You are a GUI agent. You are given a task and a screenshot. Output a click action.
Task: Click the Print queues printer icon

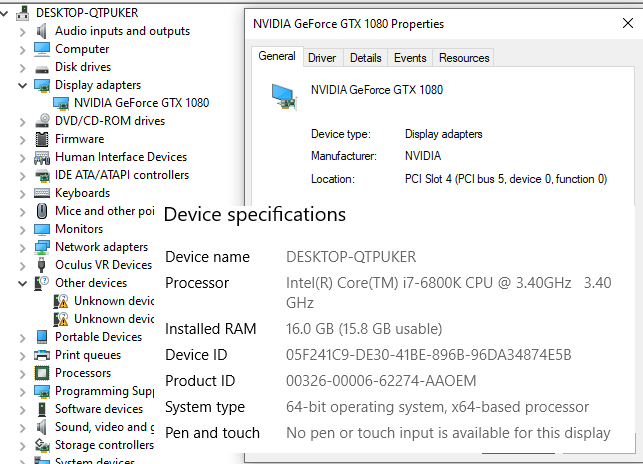(x=41, y=355)
